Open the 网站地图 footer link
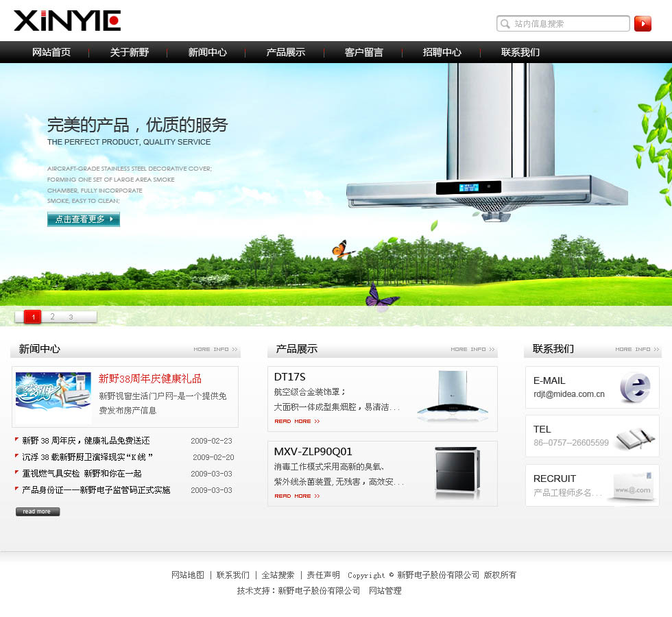The width and height of the screenshot is (672, 617). (188, 575)
